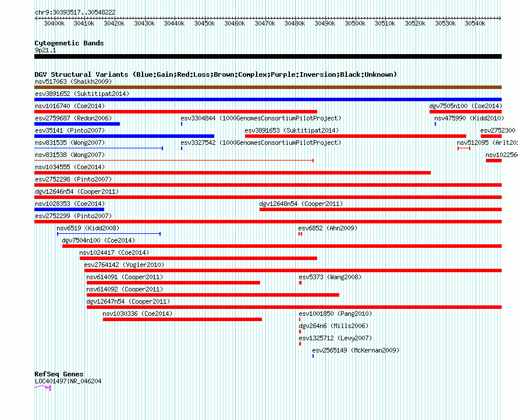Open nsv1034555 (Coe2014) label
The width and height of the screenshot is (518, 420).
[x=70, y=167]
